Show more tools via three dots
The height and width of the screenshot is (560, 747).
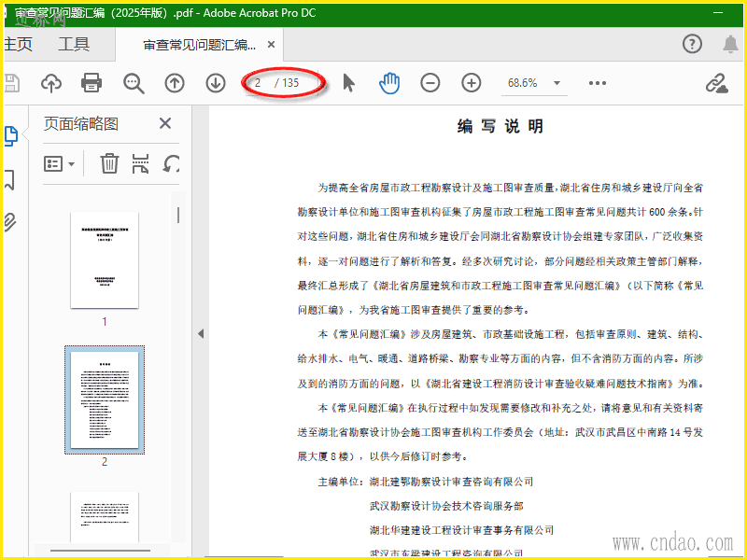[597, 83]
